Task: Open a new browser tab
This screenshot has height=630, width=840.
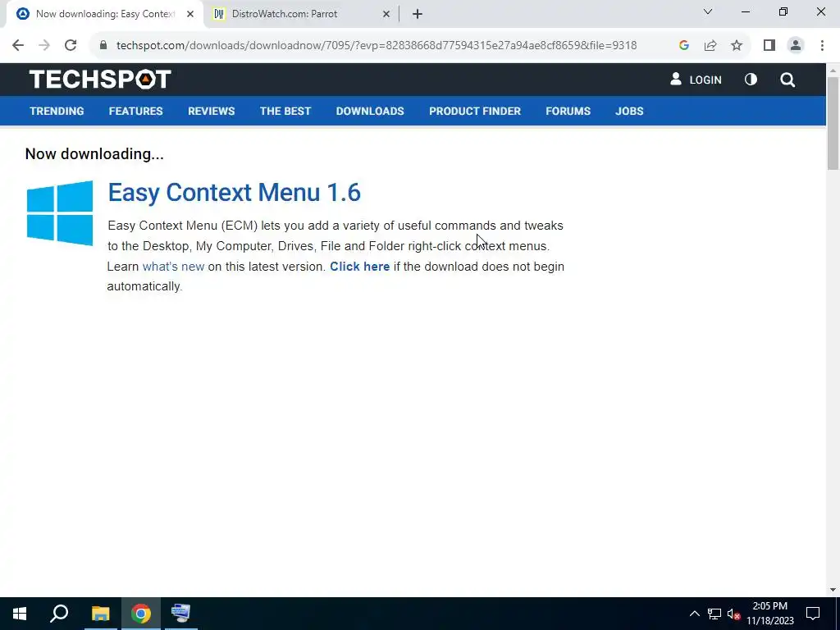Action: (418, 14)
